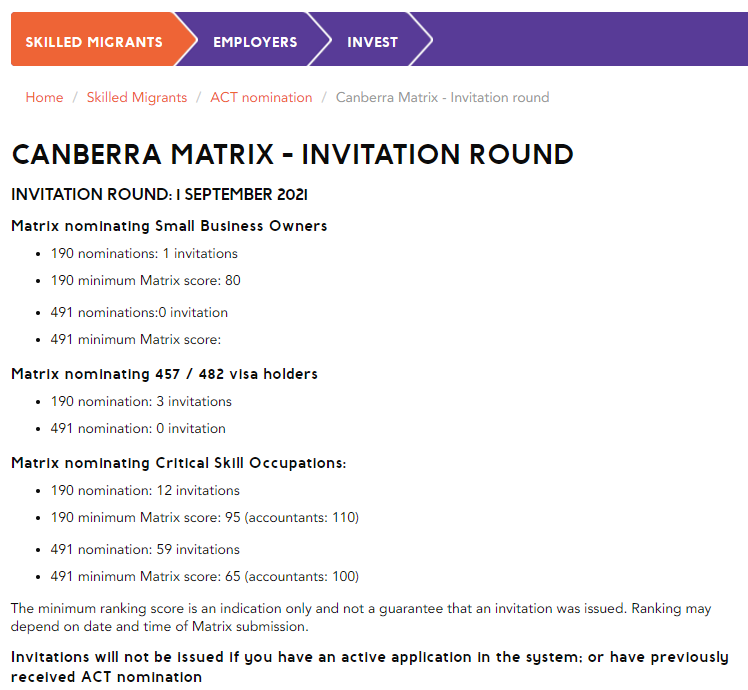
Task: Click the '190 nomination: 12 invitations' line
Action: [x=145, y=490]
